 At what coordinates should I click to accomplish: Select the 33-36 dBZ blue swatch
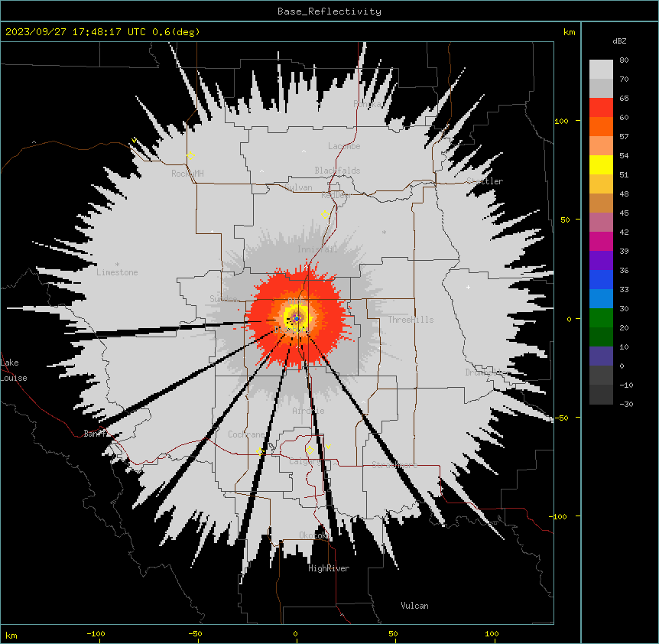(601, 279)
